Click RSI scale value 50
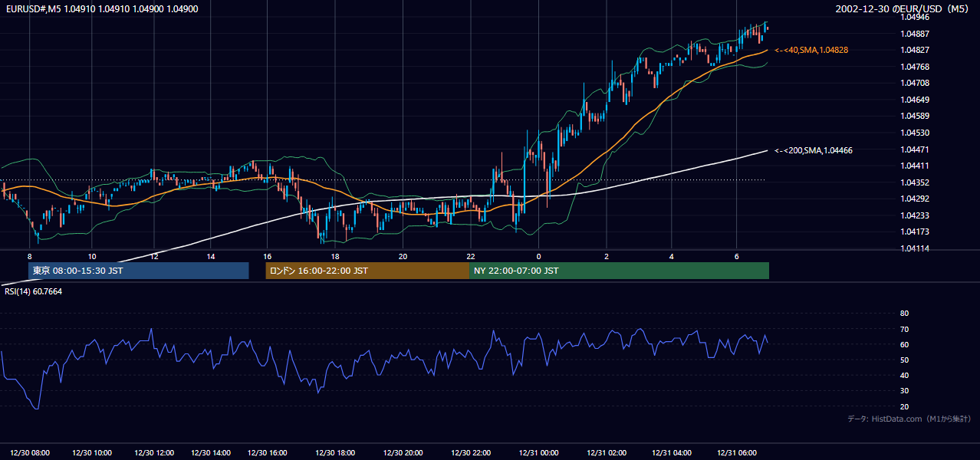Image resolution: width=980 pixels, height=460 pixels. tap(904, 360)
